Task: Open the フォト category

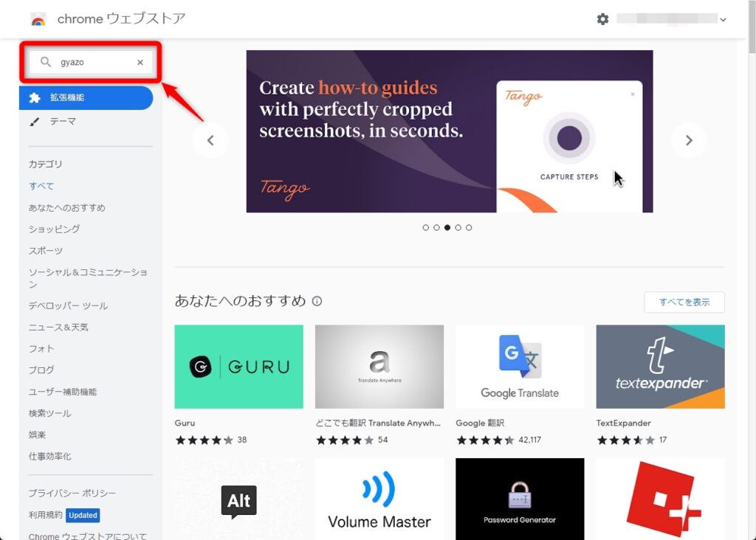Action: [41, 348]
